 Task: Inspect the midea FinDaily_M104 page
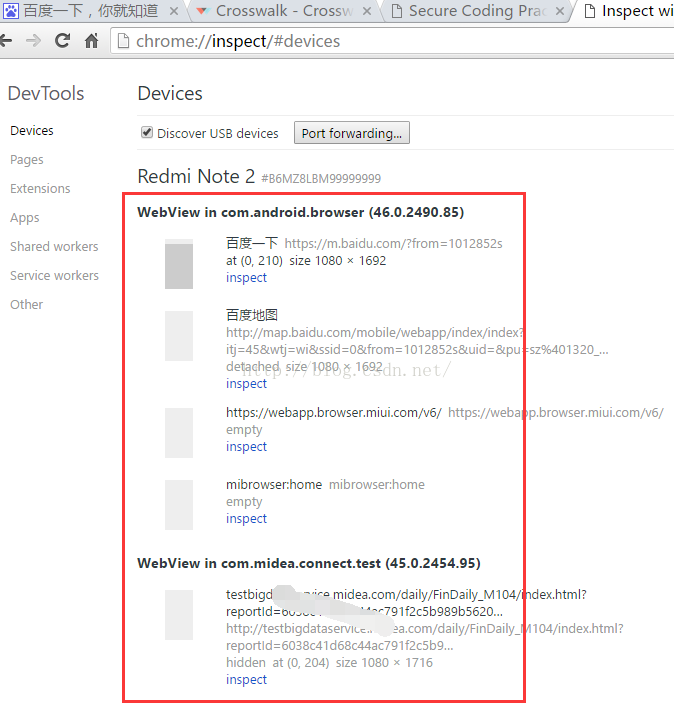coord(246,680)
